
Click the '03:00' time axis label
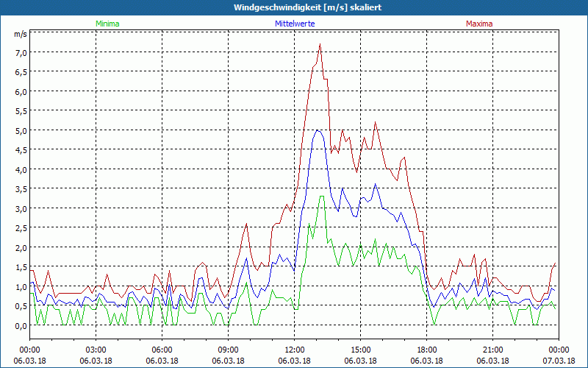click(x=96, y=350)
